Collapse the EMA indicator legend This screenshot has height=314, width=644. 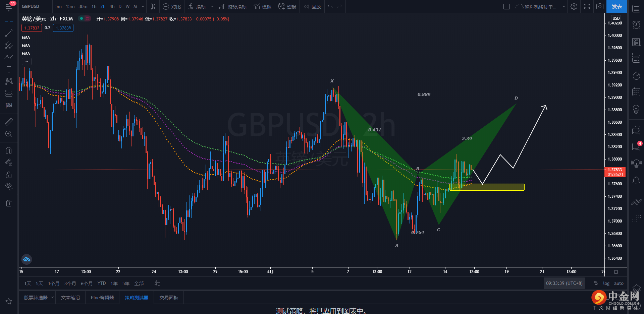pyautogui.click(x=26, y=62)
